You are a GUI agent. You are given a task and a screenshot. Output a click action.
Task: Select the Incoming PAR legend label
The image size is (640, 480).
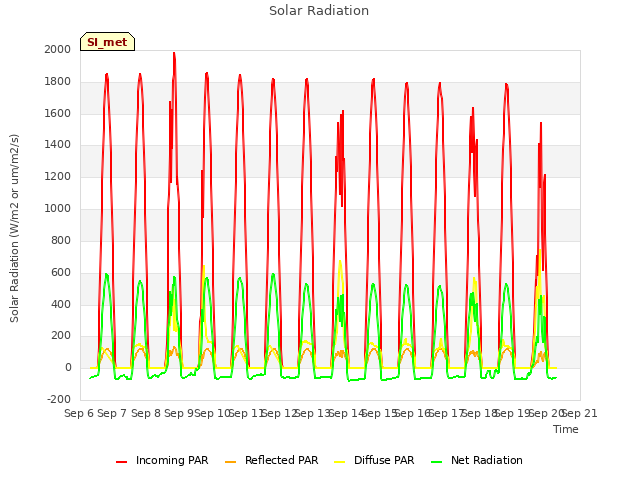tap(172, 460)
